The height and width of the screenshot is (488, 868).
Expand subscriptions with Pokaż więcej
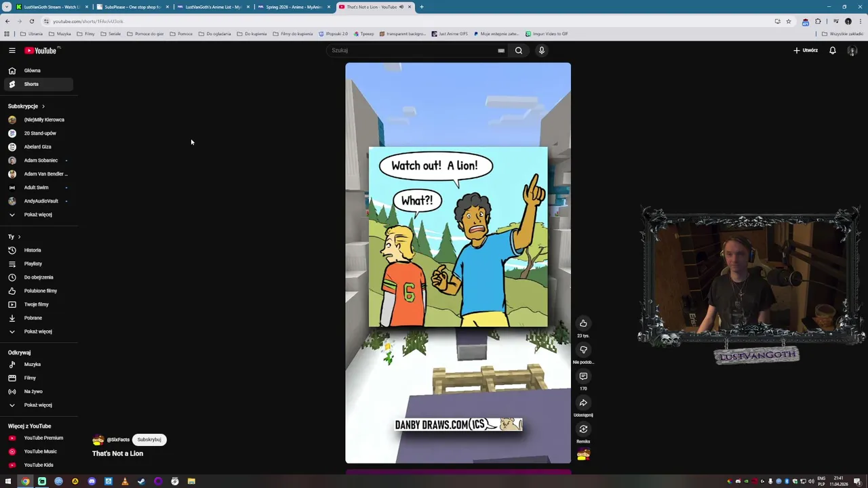click(37, 214)
